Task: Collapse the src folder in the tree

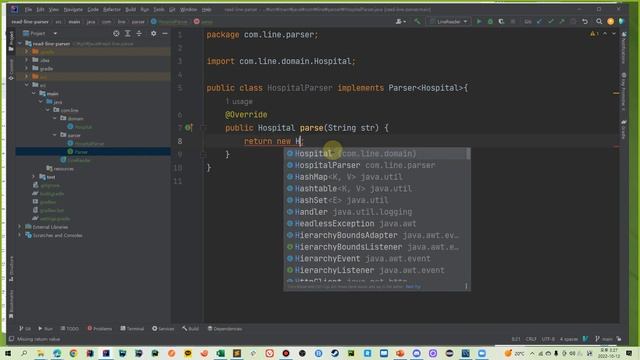Action: tap(27, 85)
